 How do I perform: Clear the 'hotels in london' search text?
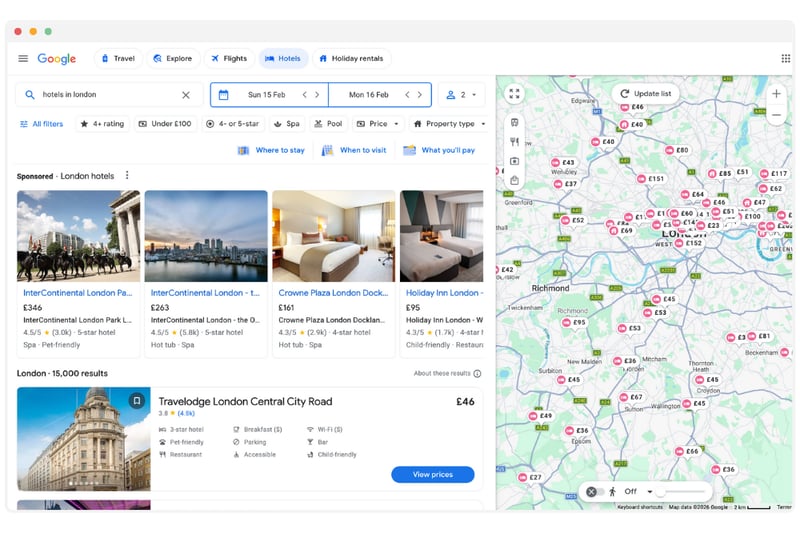pos(186,95)
